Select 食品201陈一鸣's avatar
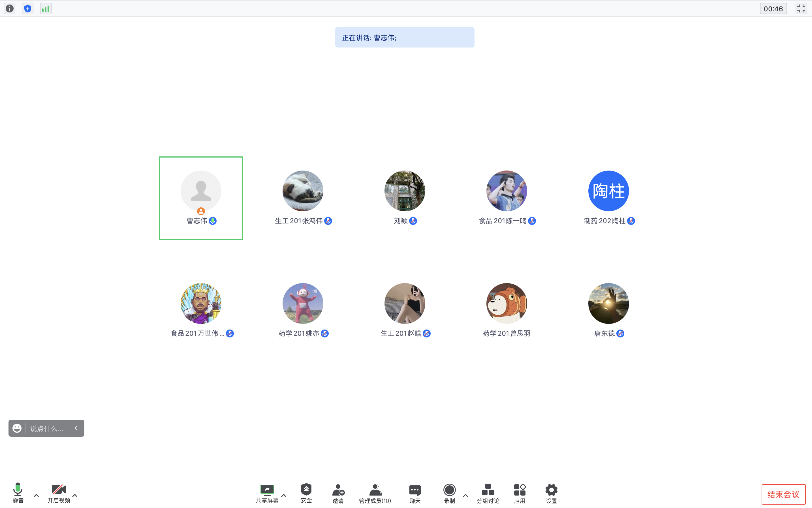Screen dimensions: 812x508 click(507, 191)
